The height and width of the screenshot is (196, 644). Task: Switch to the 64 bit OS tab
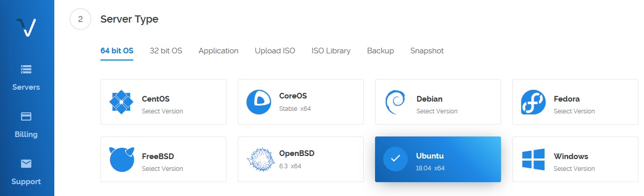(117, 51)
